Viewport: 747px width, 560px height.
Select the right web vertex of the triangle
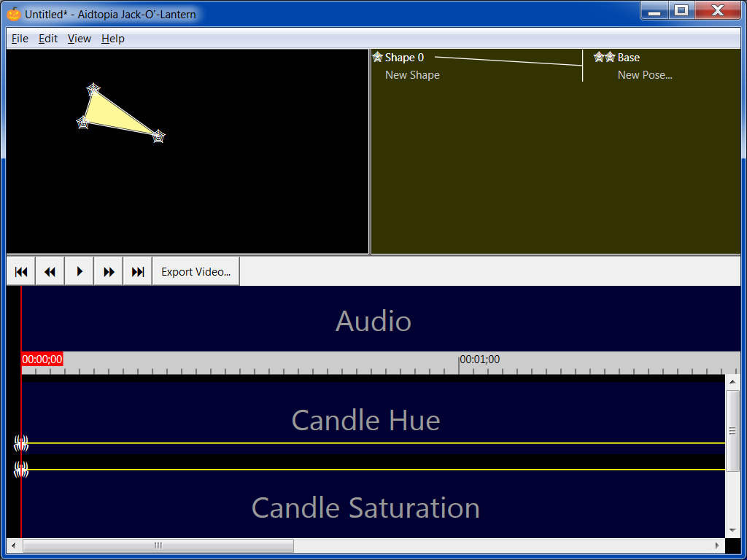(x=158, y=136)
